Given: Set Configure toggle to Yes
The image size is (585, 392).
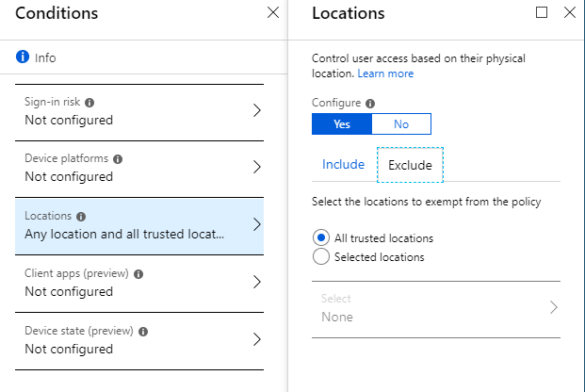Looking at the screenshot, I should coord(342,124).
